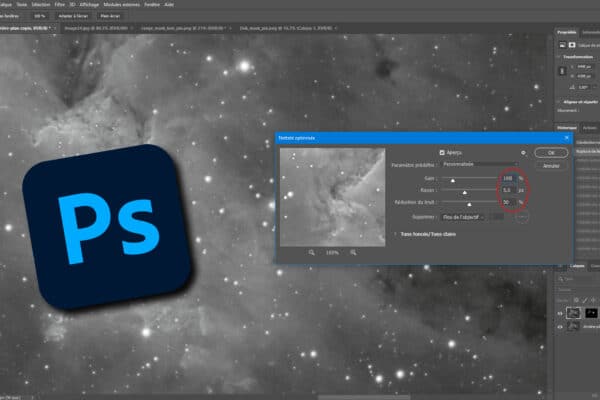Select the top layer image thumbnail
600x400 pixels.
tap(573, 313)
